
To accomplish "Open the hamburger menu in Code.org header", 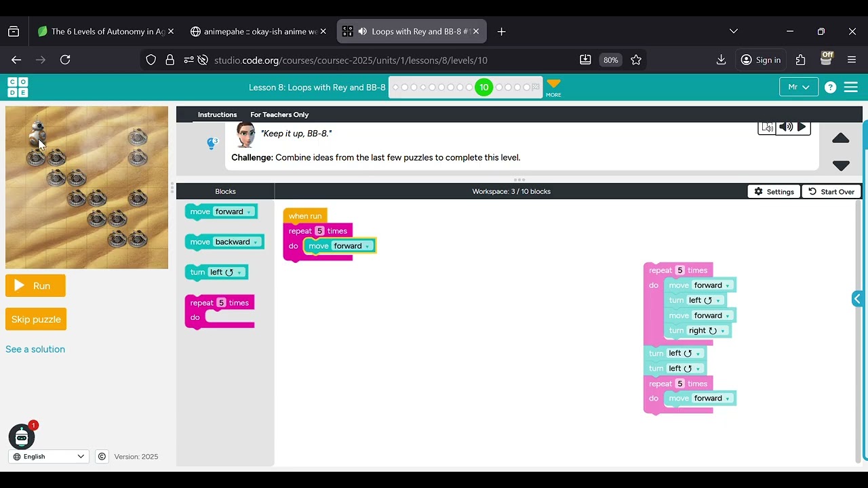I will (851, 87).
